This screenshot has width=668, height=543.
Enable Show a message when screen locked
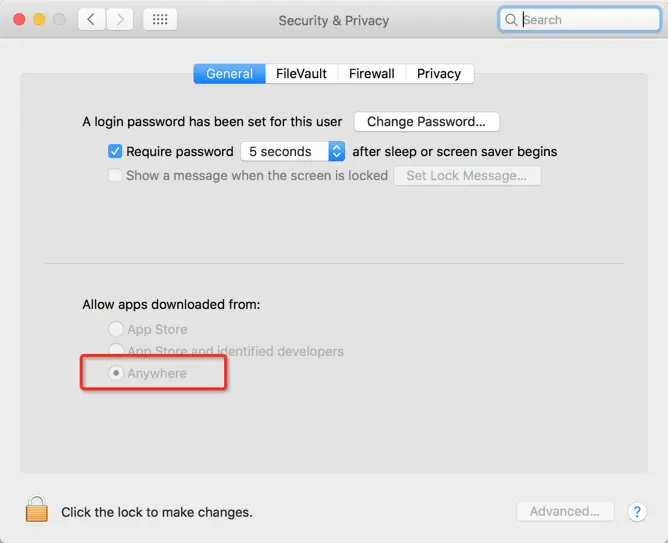pyautogui.click(x=115, y=175)
